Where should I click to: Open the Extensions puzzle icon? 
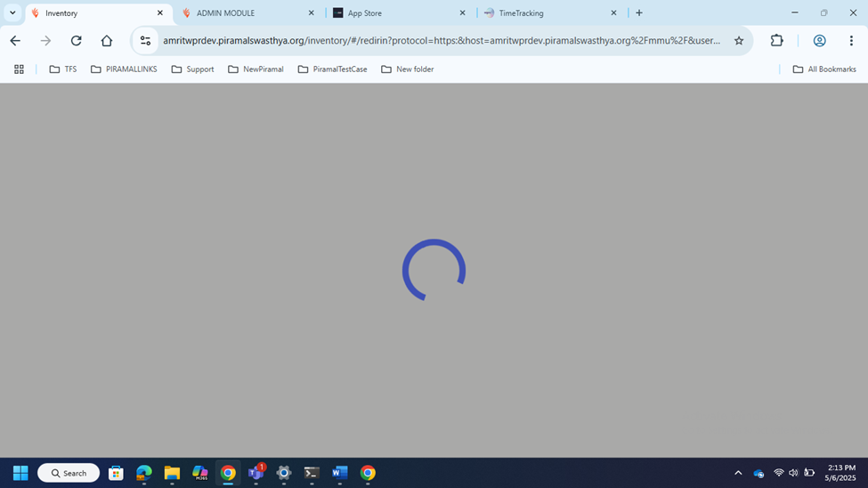coord(776,40)
